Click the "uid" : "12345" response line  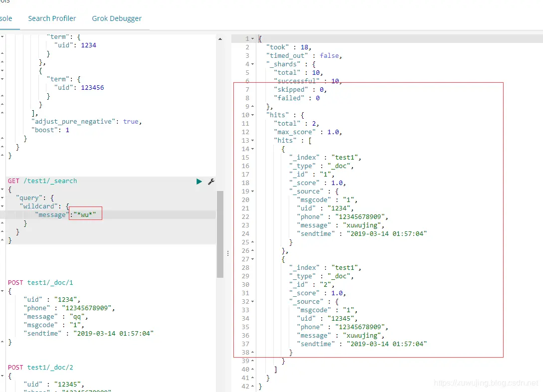coord(327,319)
